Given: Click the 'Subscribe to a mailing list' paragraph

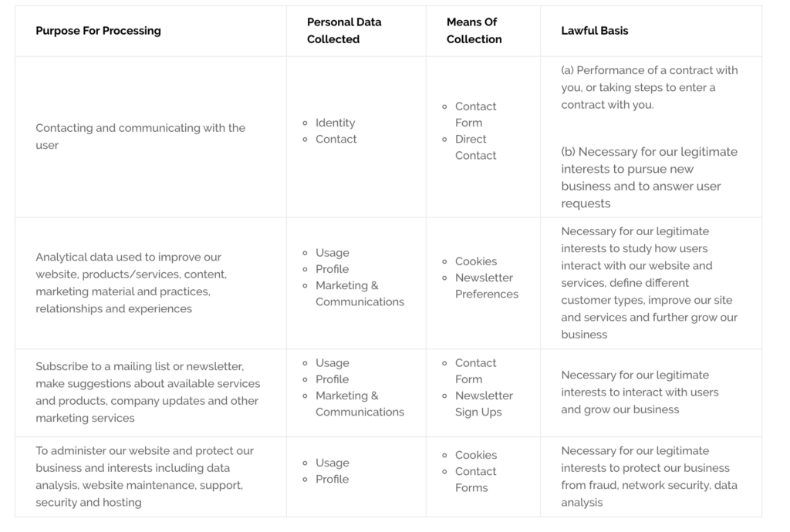Looking at the screenshot, I should (147, 392).
